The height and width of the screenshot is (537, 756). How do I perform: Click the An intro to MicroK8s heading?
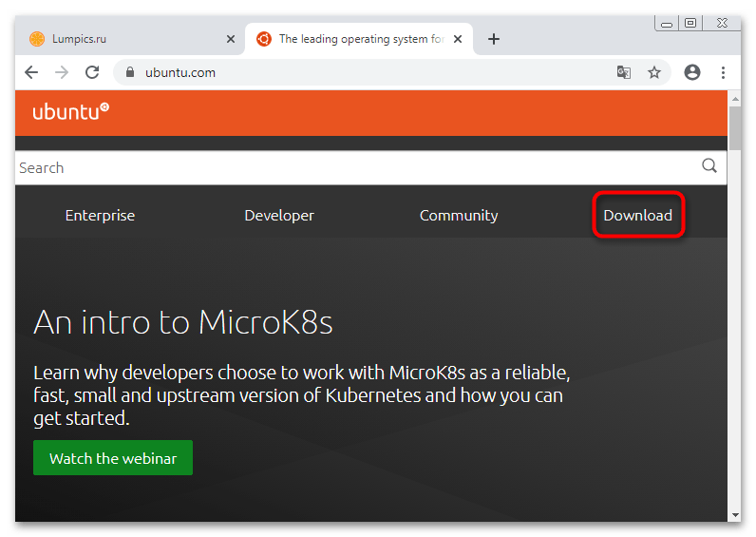tap(183, 322)
